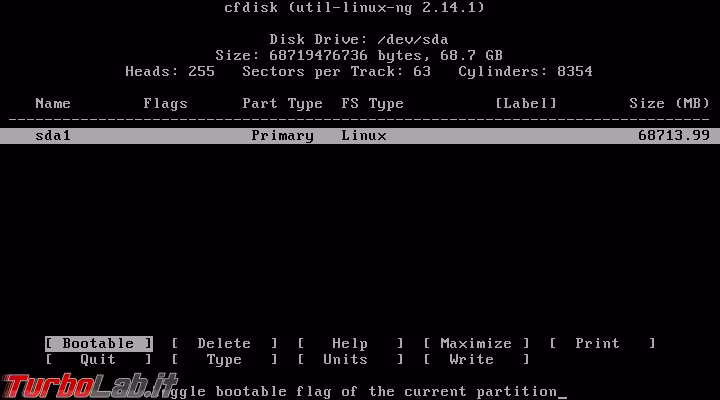Click the cfdisk version title
This screenshot has height=400, width=720.
click(x=354, y=8)
